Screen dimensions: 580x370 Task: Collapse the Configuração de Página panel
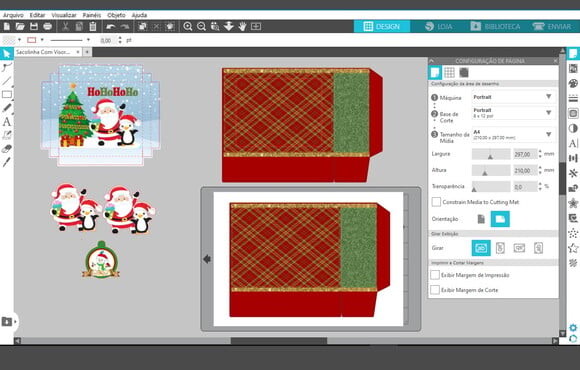pos(432,61)
